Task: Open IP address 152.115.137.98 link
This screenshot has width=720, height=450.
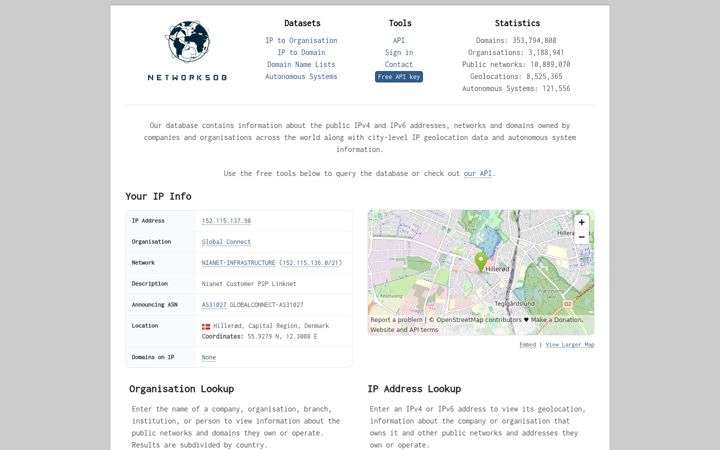Action: [226, 221]
